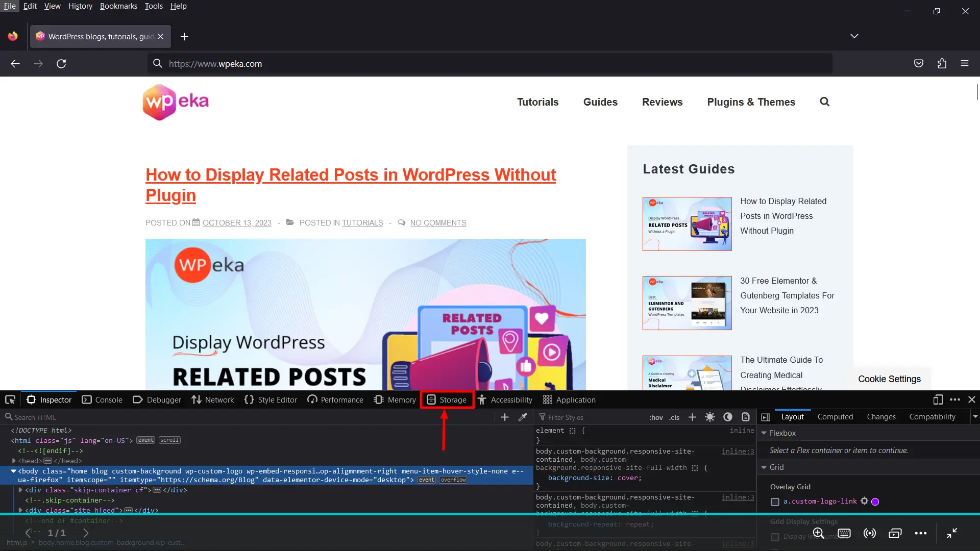Open a new browser tab
Image resolution: width=980 pixels, height=551 pixels.
(184, 37)
